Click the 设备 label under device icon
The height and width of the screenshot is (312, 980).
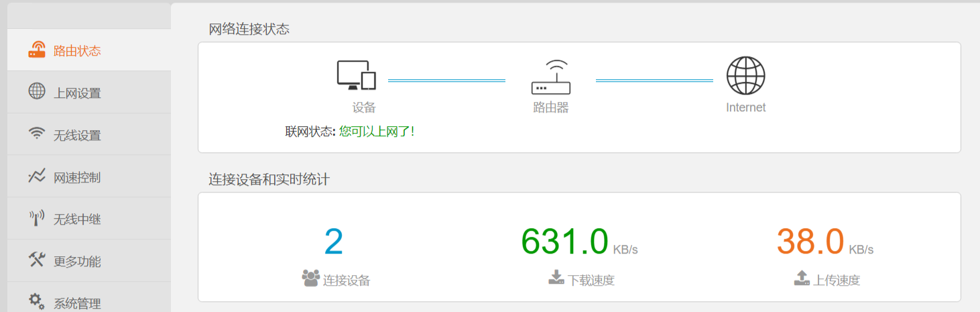(364, 107)
